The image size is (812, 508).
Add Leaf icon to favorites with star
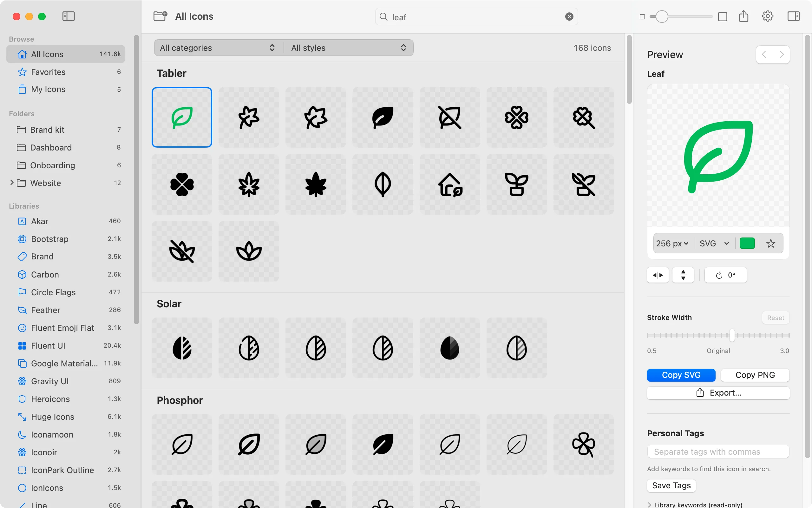click(x=771, y=243)
